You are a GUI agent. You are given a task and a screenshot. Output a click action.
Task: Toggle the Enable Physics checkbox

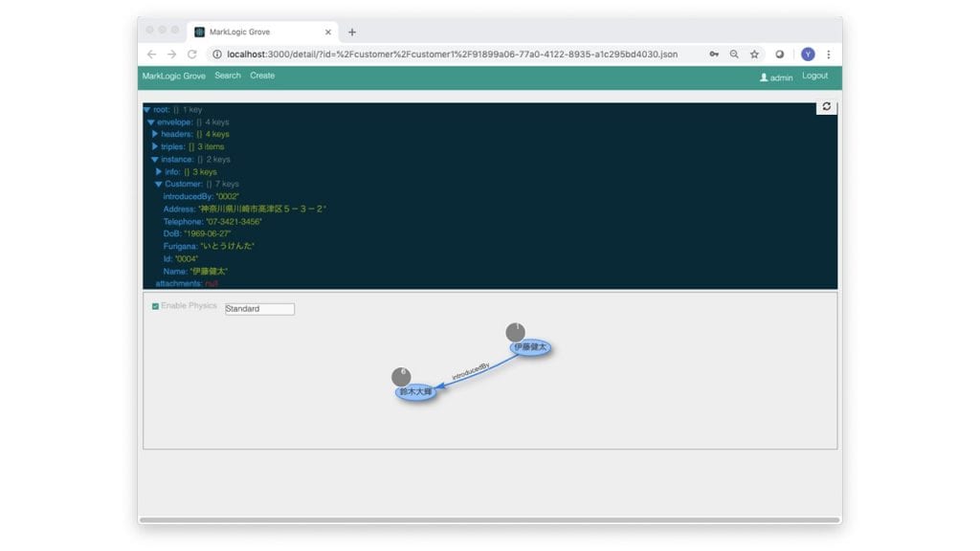pos(156,306)
